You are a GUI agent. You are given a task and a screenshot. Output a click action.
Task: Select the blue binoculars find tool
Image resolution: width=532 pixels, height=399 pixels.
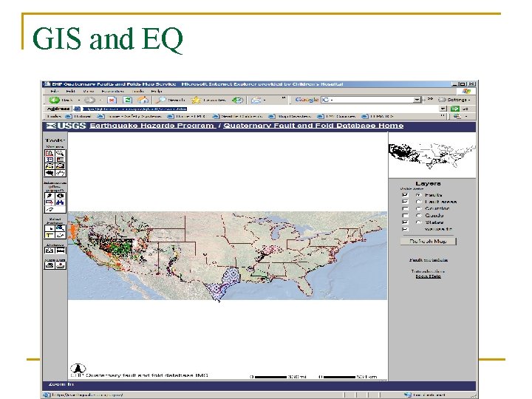click(60, 202)
